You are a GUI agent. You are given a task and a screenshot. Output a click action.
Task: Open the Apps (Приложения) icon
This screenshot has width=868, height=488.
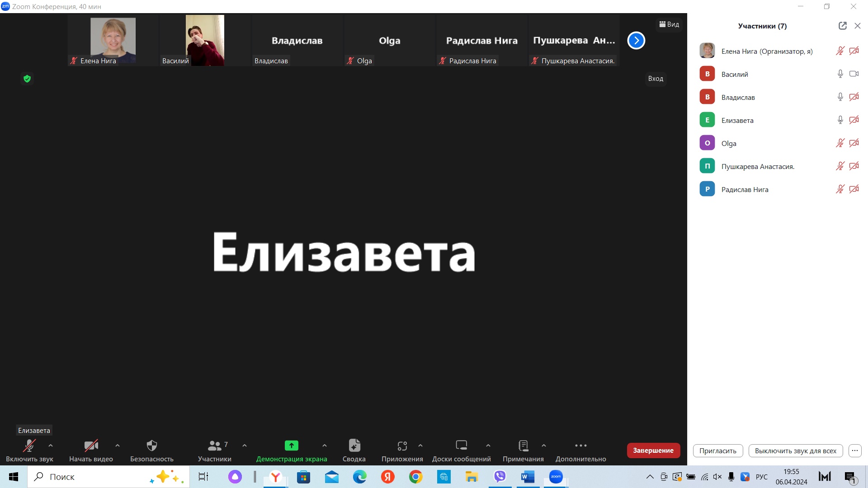coord(402,446)
